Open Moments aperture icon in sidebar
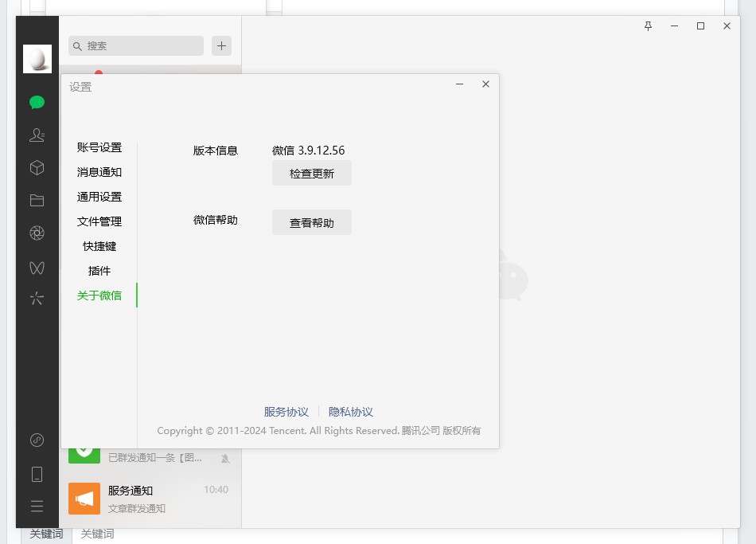The width and height of the screenshot is (756, 544). pos(37,233)
